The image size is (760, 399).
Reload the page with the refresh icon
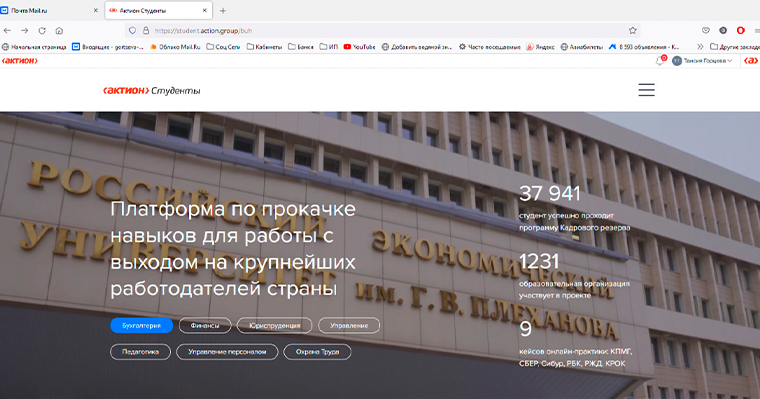click(x=42, y=31)
